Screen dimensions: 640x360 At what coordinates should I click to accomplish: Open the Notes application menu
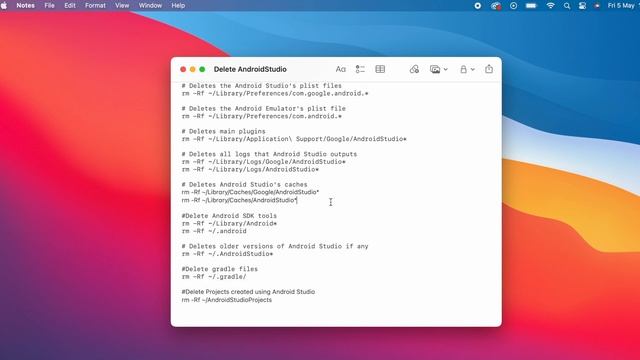(x=25, y=6)
